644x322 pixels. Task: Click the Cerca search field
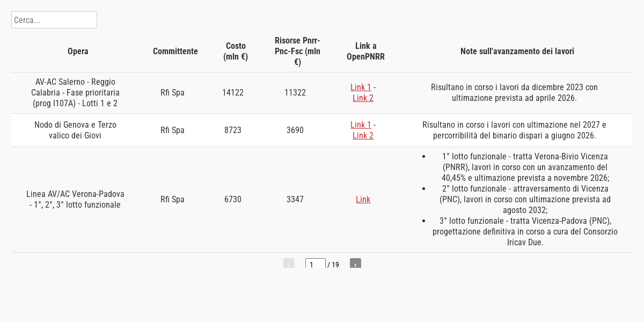pos(54,20)
